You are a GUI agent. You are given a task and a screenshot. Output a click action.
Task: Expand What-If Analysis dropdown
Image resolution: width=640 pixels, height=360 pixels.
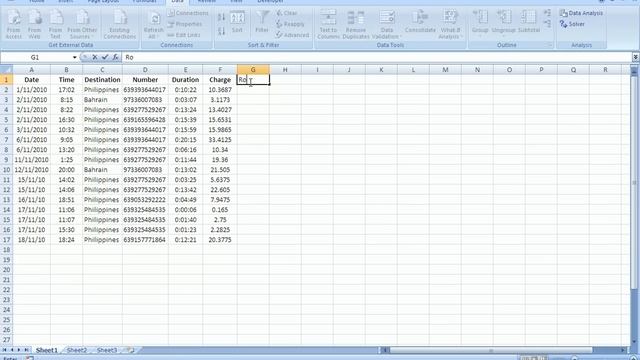point(462,37)
